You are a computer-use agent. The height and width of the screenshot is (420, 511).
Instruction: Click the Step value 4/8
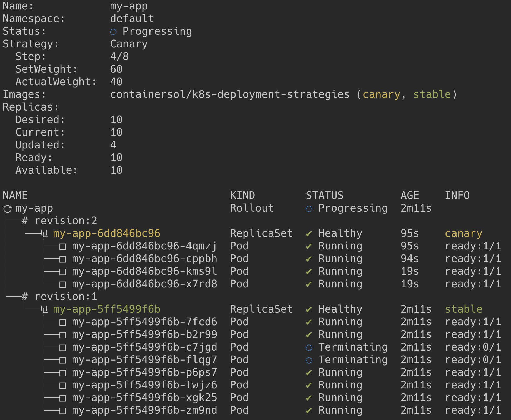pos(119,57)
